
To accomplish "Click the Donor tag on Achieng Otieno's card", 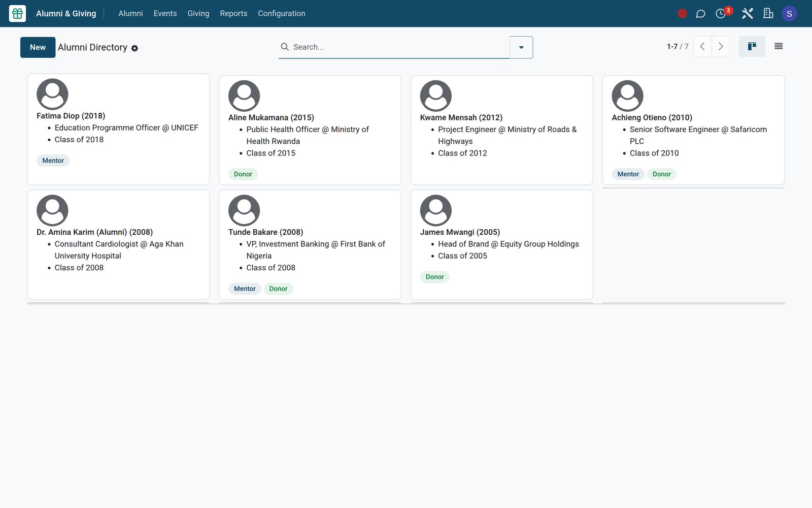I will [x=662, y=174].
